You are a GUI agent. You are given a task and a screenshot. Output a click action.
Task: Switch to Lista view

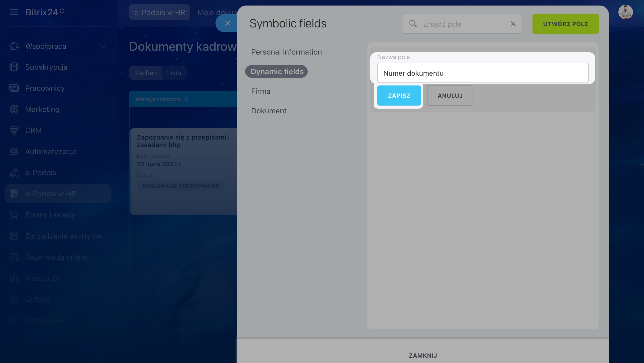point(174,73)
